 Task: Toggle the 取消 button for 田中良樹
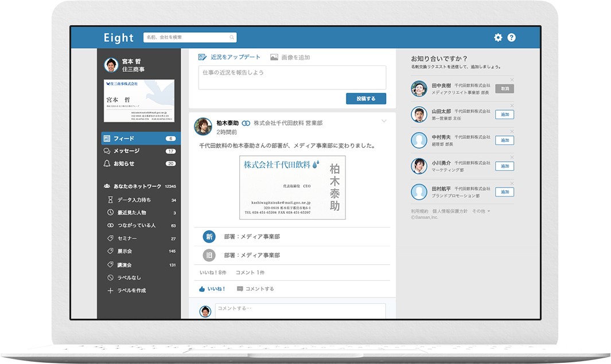(x=504, y=89)
